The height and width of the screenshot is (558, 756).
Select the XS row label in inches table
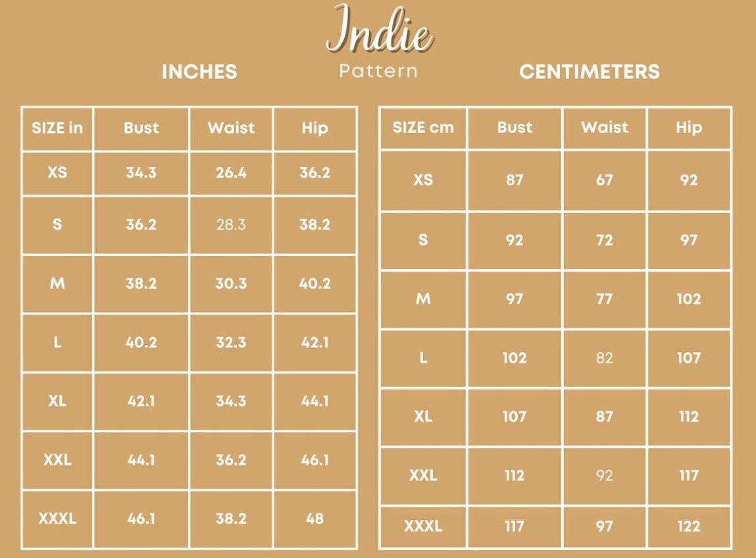tap(57, 173)
